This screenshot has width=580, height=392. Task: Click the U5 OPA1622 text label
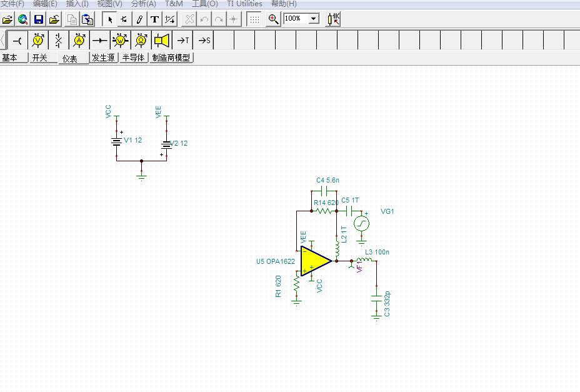coord(276,261)
